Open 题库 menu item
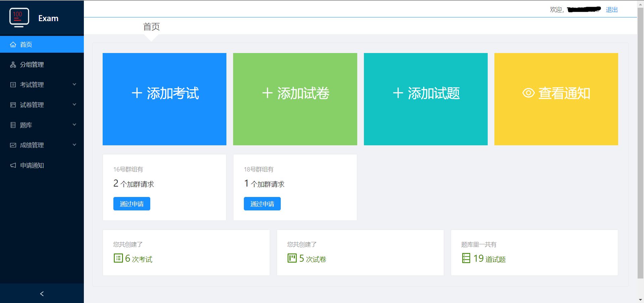Screen dimensions: 644x303 coord(42,125)
